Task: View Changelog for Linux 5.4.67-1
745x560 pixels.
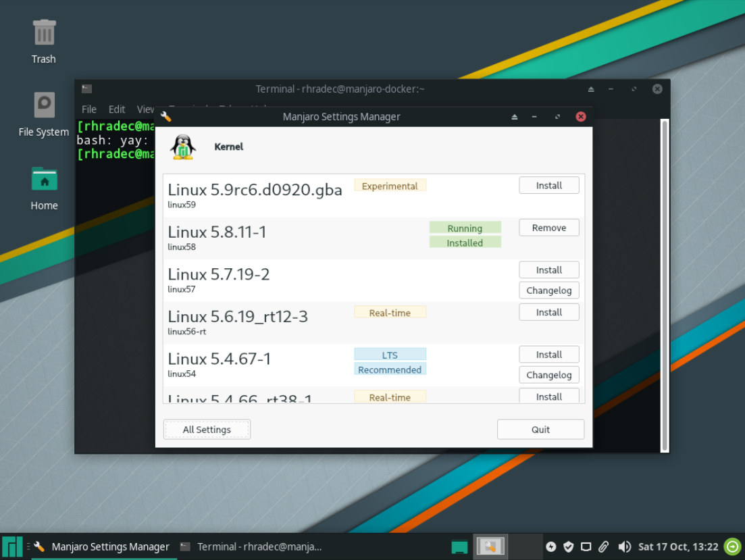Action: pos(548,375)
